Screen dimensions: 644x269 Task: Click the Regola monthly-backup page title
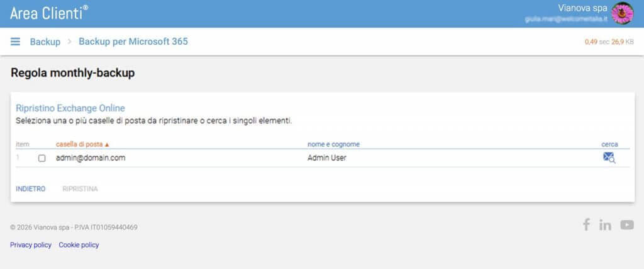click(73, 73)
